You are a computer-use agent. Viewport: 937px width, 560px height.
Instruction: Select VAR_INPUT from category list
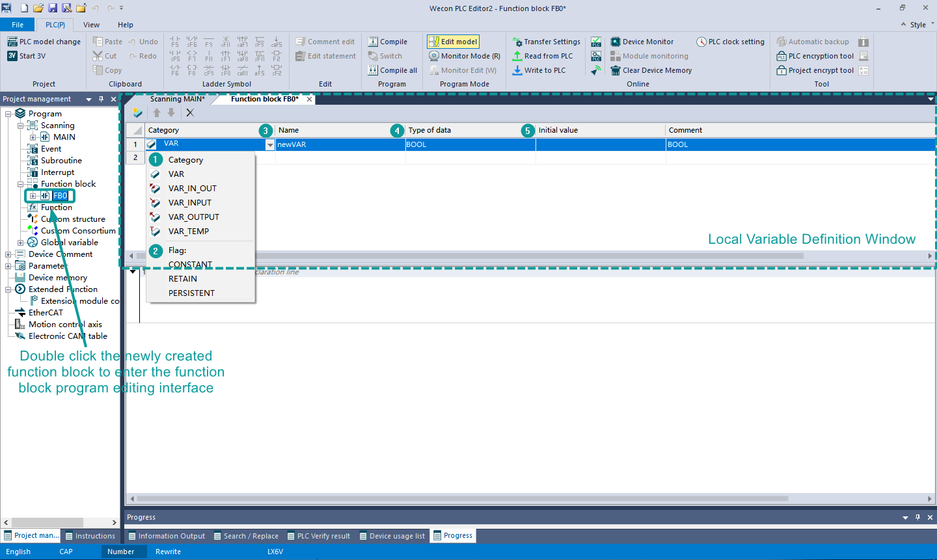point(189,203)
